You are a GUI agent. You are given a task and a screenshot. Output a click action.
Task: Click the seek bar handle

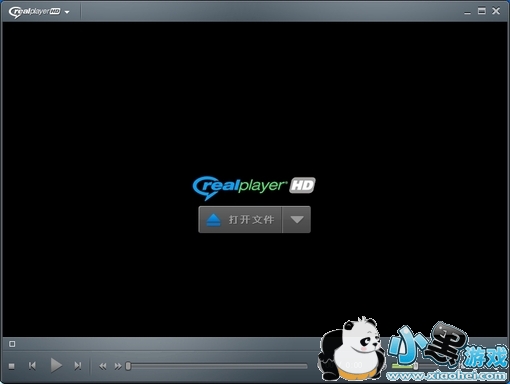click(x=128, y=366)
